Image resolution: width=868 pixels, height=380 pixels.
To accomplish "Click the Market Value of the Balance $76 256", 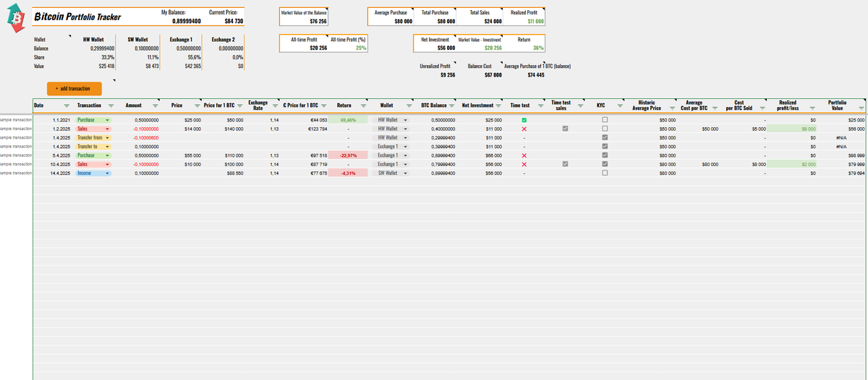I will pyautogui.click(x=318, y=21).
